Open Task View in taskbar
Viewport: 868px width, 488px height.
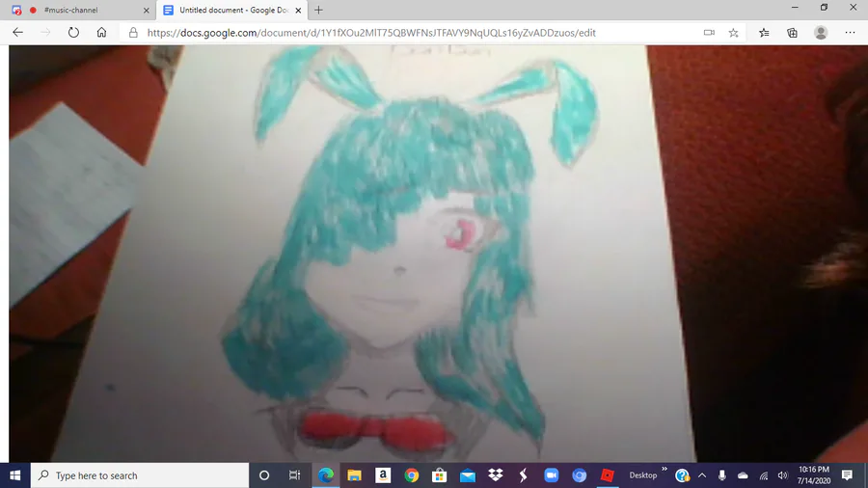294,475
